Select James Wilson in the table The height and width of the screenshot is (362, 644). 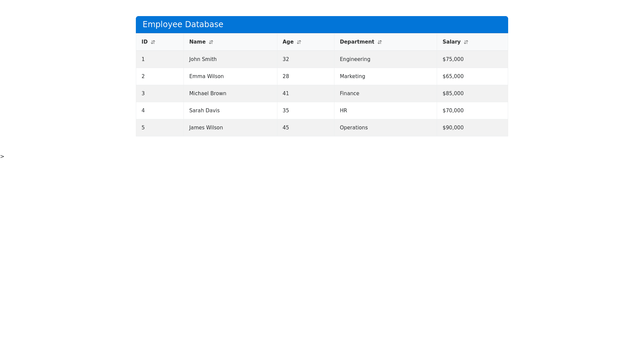coord(206,128)
